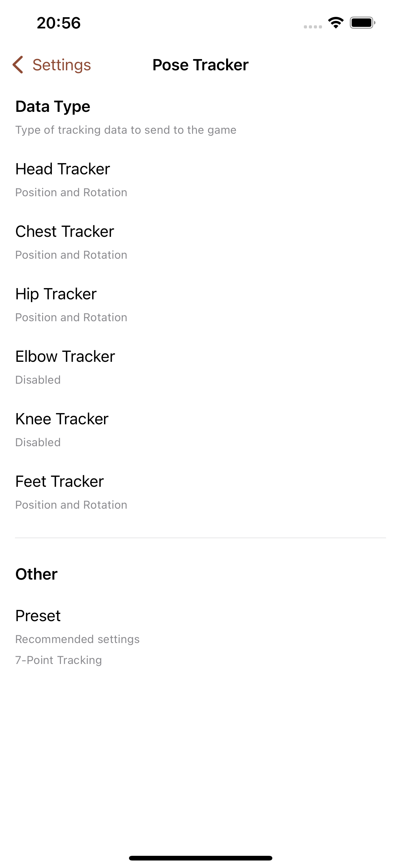
Task: Tap the home indicator bar
Action: point(200,858)
